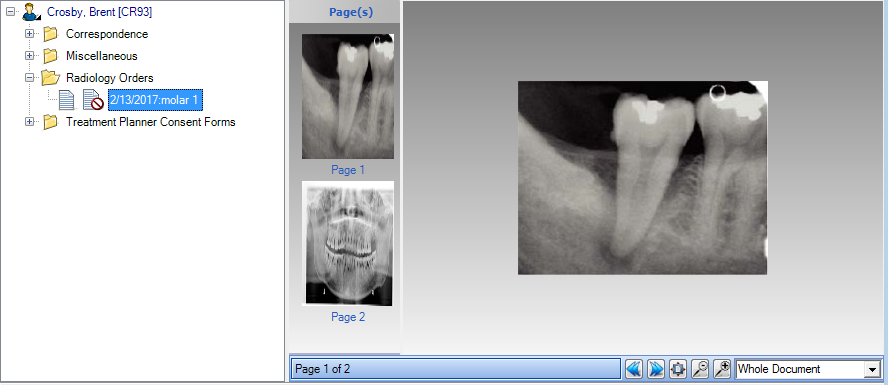Click the Page 2 label link
Image resolution: width=888 pixels, height=385 pixels.
click(348, 317)
